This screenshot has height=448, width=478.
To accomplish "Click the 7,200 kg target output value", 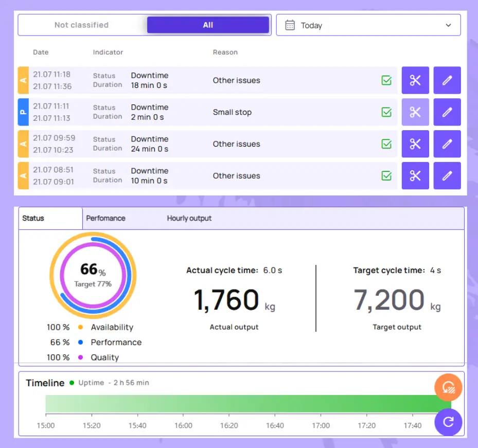I will pyautogui.click(x=397, y=300).
